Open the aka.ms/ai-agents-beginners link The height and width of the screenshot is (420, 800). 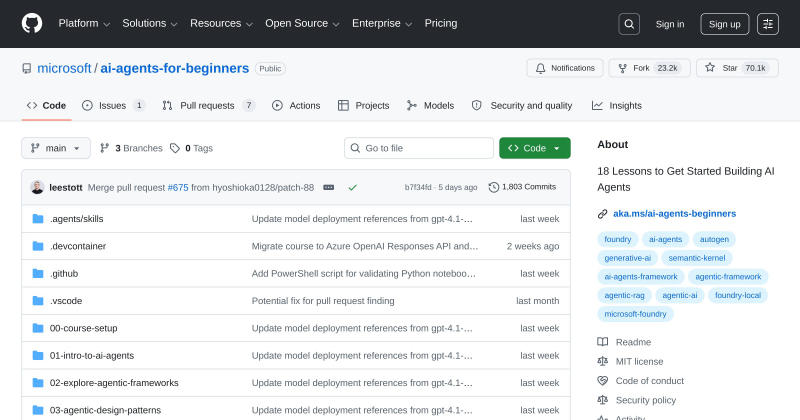(674, 214)
